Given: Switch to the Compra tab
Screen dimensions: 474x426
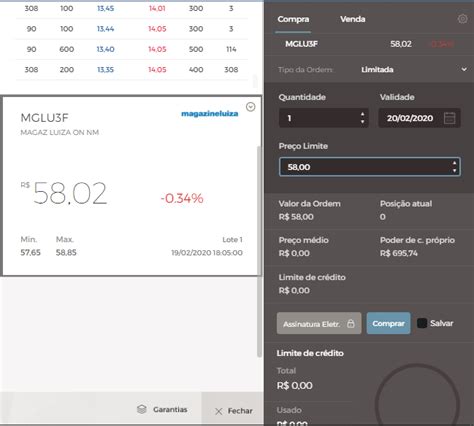Looking at the screenshot, I should tap(293, 19).
